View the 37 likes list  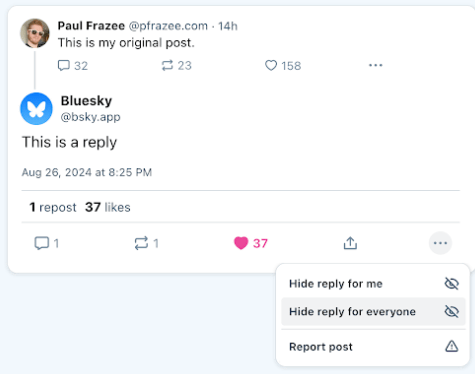coord(107,207)
